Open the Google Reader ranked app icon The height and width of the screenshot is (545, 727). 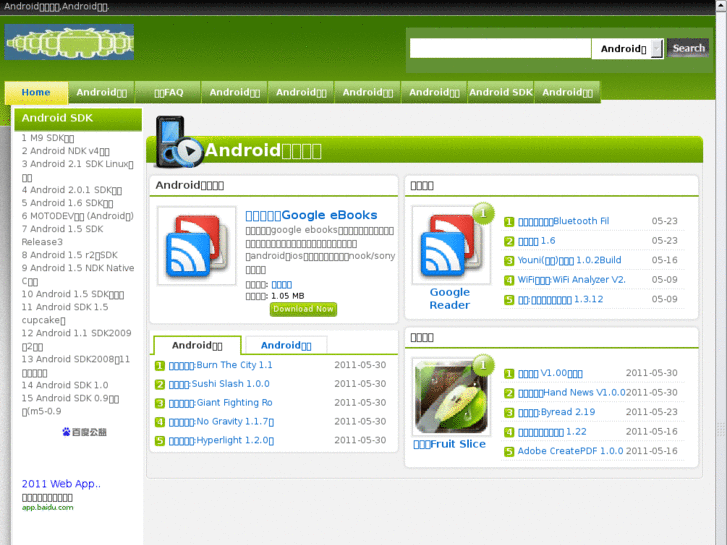tap(451, 245)
